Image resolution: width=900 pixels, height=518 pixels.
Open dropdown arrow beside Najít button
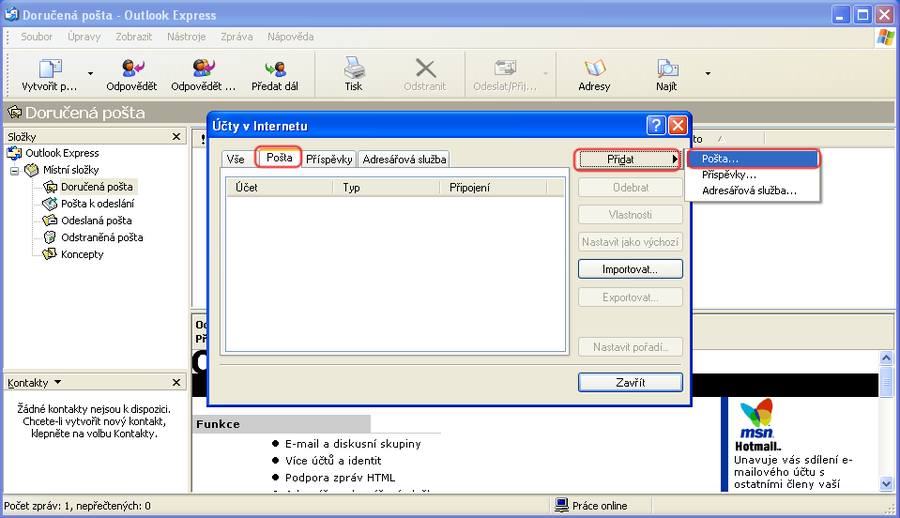tap(708, 74)
